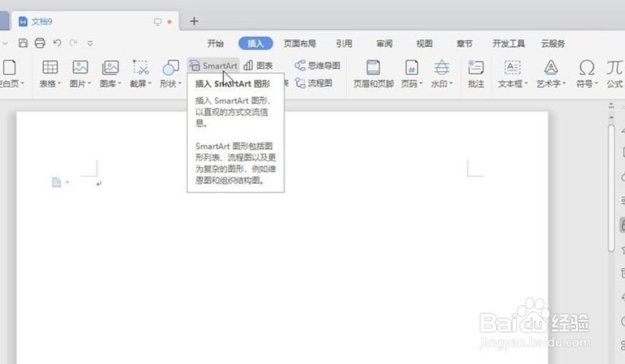The width and height of the screenshot is (625, 364).
Task: Click the 页码 page number icon
Action: click(411, 67)
